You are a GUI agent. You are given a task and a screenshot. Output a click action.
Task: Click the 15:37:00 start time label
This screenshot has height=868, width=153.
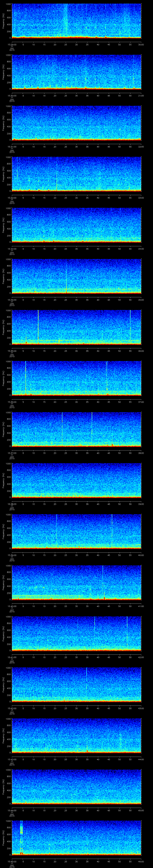pyautogui.click(x=12, y=453)
